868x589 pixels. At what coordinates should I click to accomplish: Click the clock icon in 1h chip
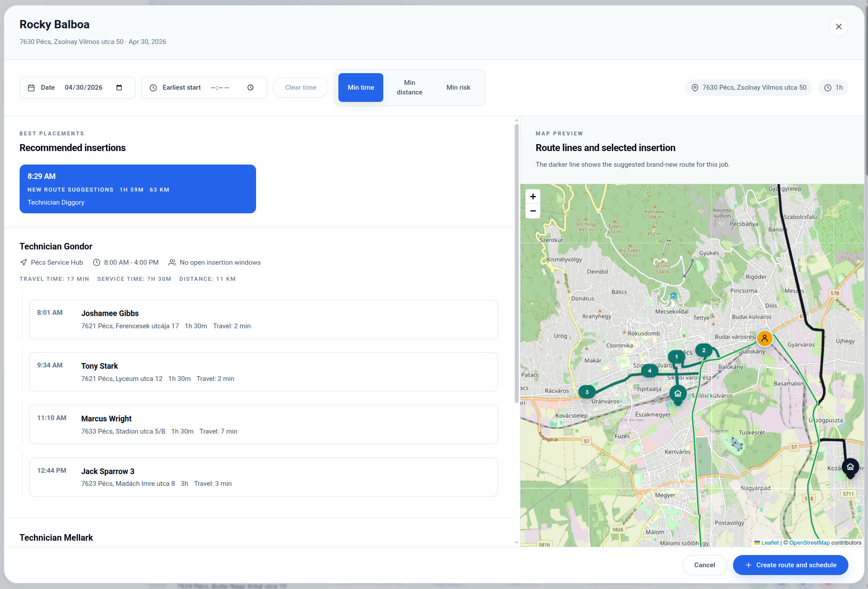pyautogui.click(x=827, y=88)
